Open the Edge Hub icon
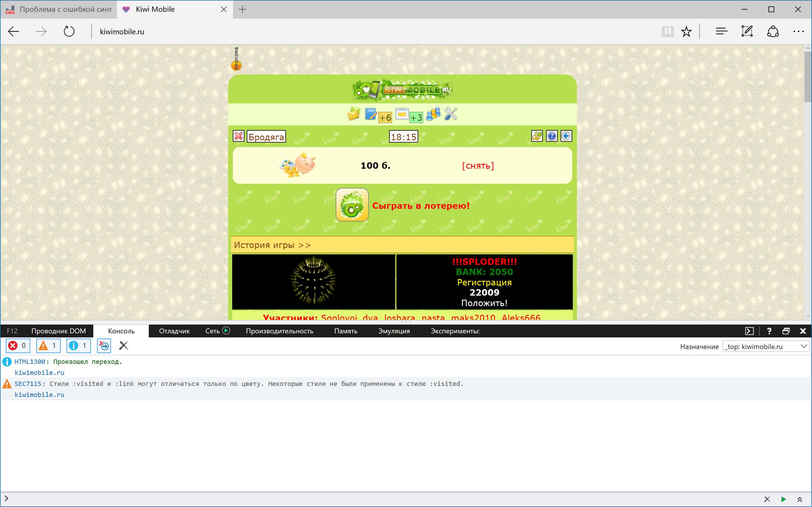 (721, 32)
